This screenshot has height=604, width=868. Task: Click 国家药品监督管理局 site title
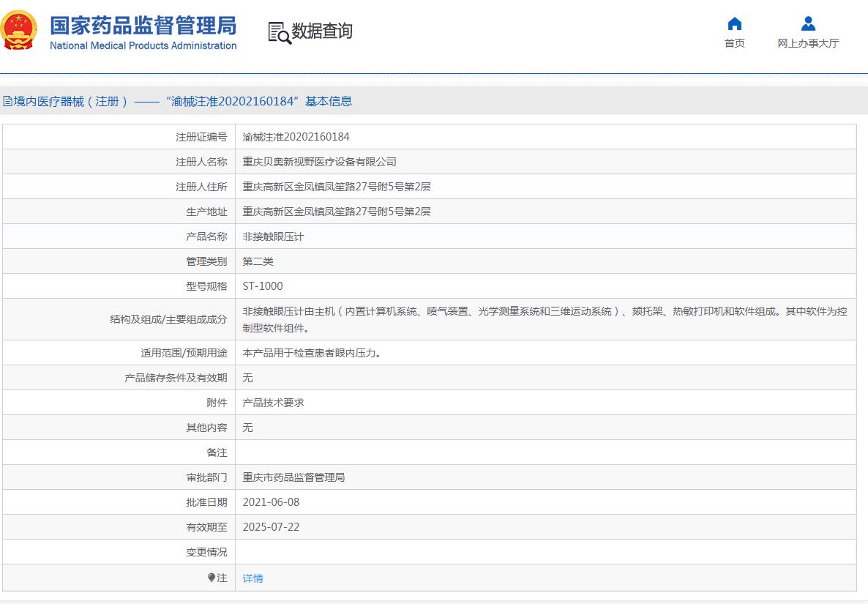(143, 26)
